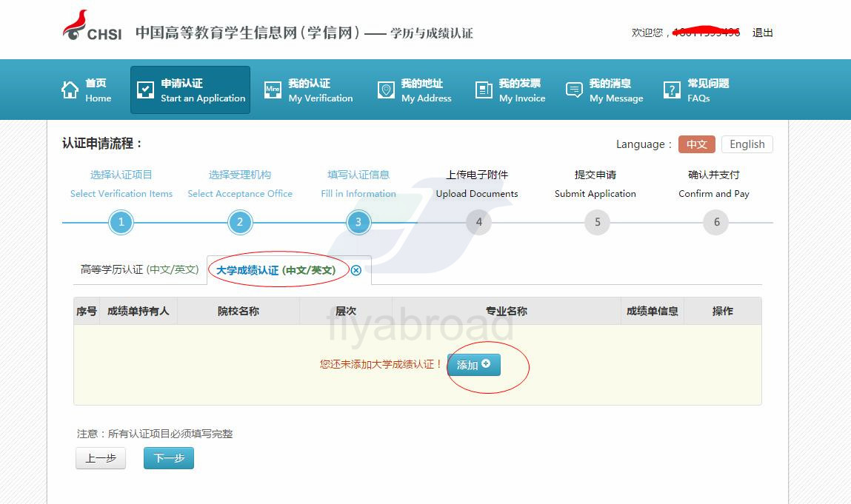Click step 6 Confirm and Pay marker

point(715,222)
